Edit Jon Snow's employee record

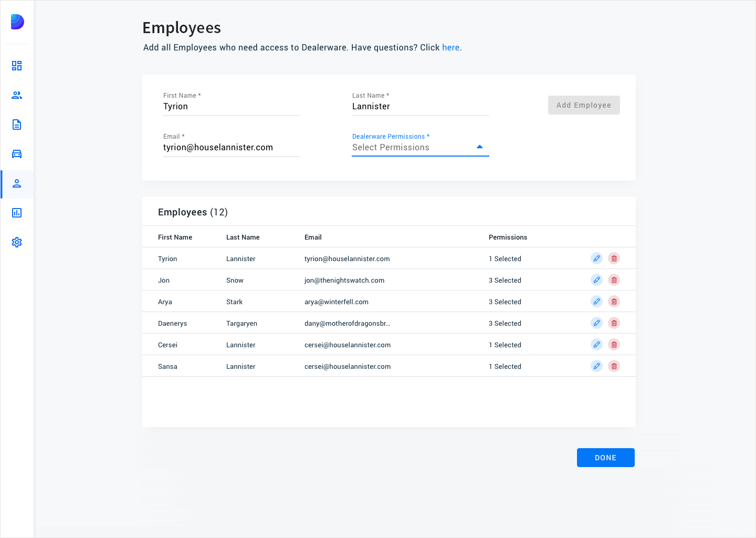click(x=596, y=280)
